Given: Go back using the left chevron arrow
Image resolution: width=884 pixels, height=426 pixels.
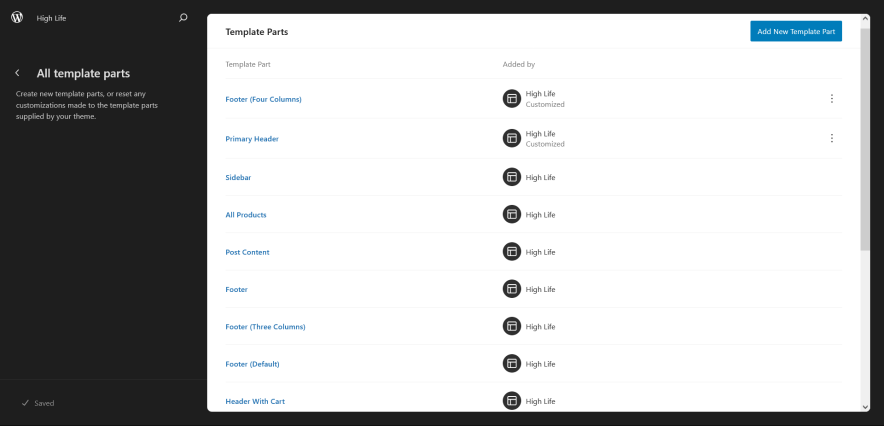Looking at the screenshot, I should click(x=17, y=73).
